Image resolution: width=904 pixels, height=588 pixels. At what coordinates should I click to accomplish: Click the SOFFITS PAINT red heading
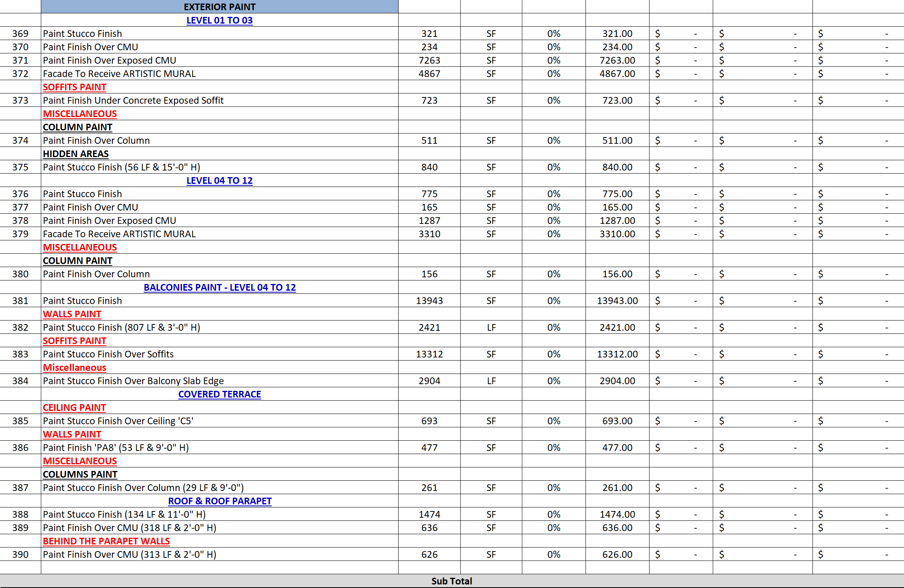point(74,87)
